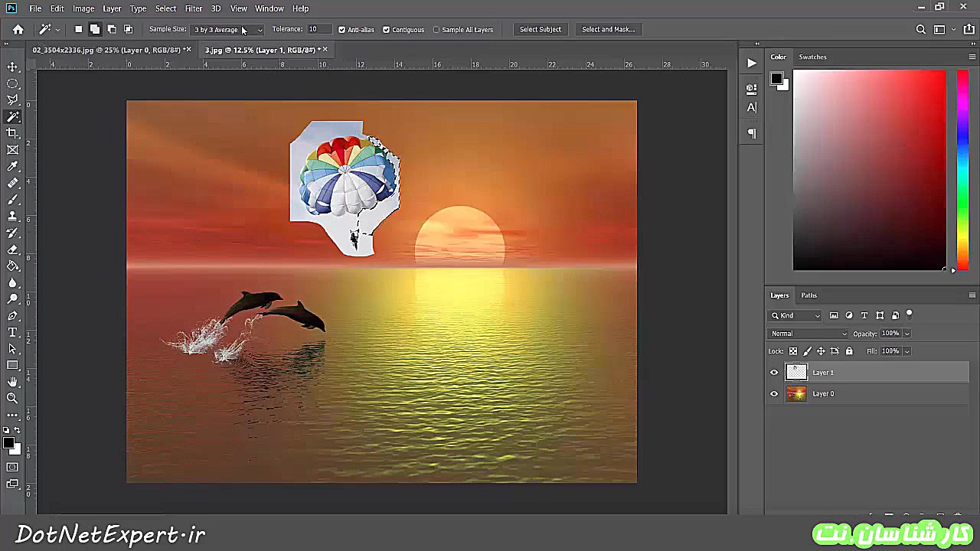The width and height of the screenshot is (980, 551).
Task: Open the Normal blend mode dropdown
Action: click(x=808, y=334)
